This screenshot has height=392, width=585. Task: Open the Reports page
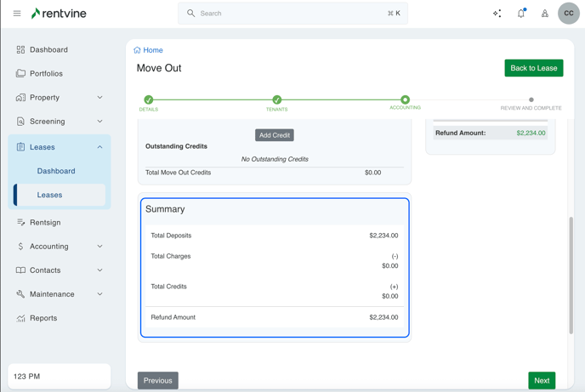43,318
